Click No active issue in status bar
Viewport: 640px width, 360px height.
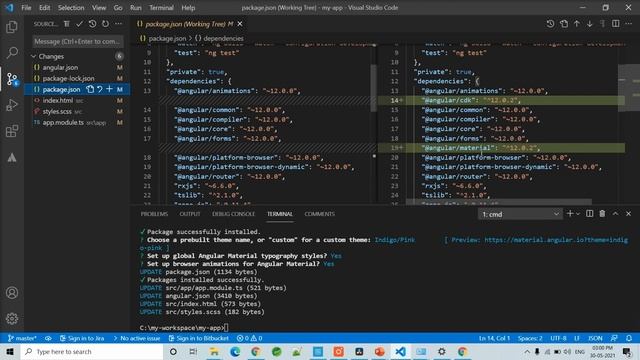[x=137, y=338]
